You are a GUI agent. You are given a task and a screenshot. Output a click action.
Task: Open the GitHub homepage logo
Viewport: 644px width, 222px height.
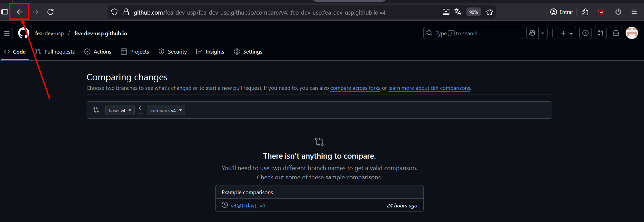[24, 33]
